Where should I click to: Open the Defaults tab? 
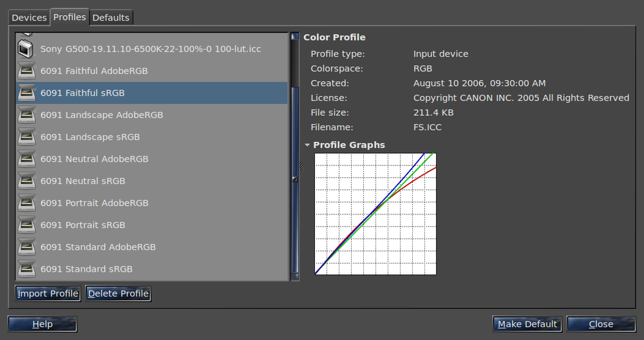point(111,17)
